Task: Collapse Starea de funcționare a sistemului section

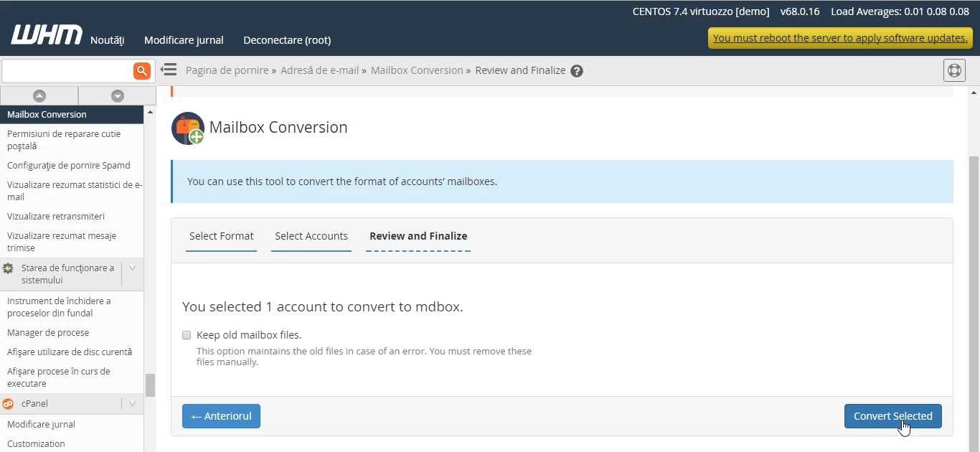Action: (x=132, y=268)
